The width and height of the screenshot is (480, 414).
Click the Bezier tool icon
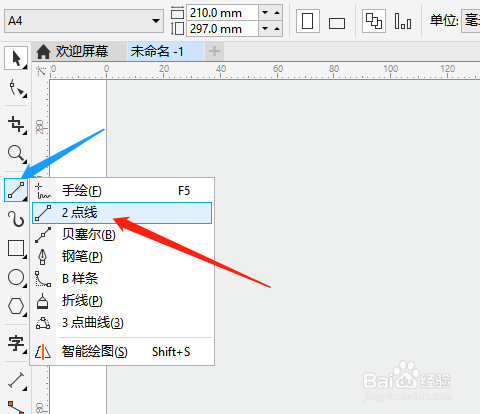43,235
